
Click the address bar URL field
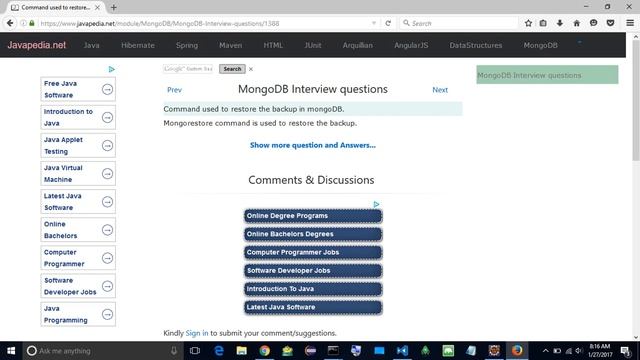[x=204, y=23]
